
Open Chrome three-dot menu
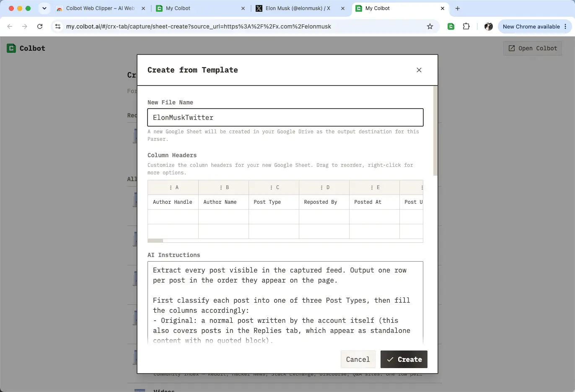[x=565, y=26]
